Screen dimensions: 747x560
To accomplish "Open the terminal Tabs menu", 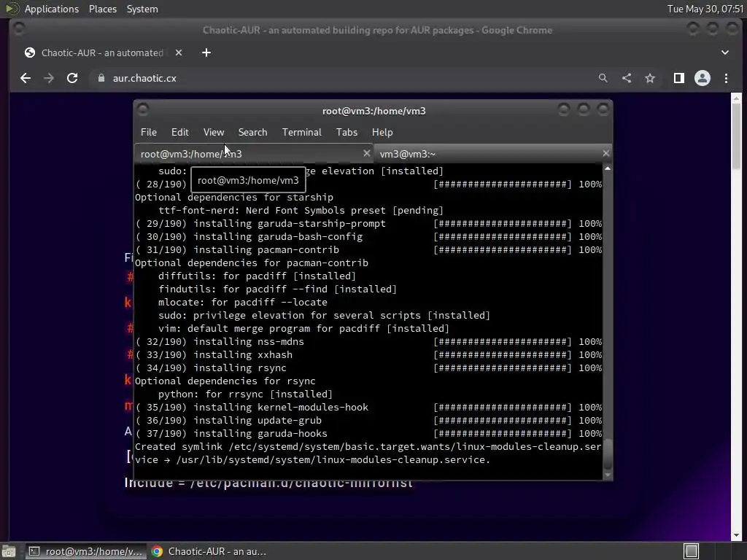I will click(347, 133).
